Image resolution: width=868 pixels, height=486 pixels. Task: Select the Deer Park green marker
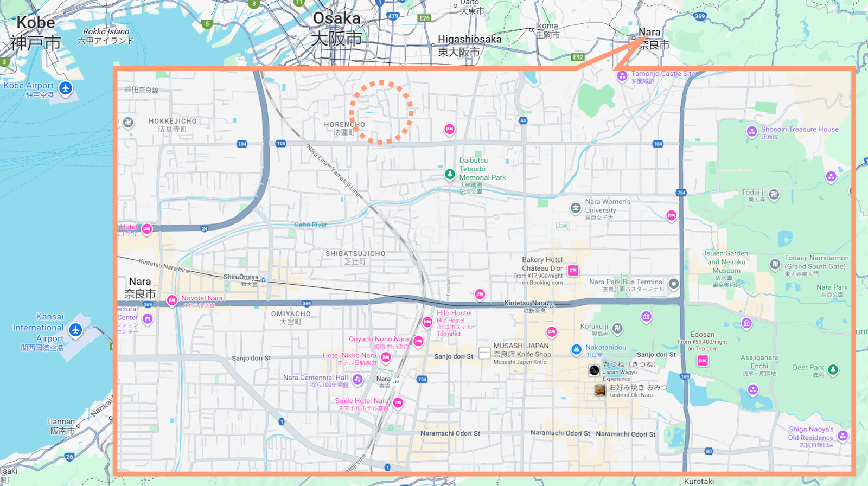click(x=833, y=370)
